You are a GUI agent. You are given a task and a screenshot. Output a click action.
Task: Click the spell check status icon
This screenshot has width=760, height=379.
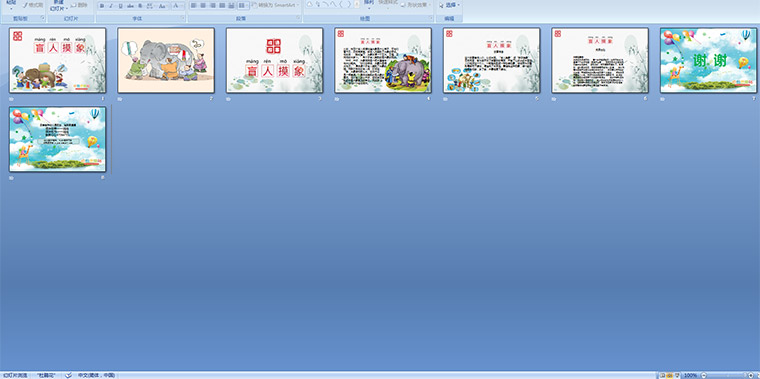coord(69,376)
